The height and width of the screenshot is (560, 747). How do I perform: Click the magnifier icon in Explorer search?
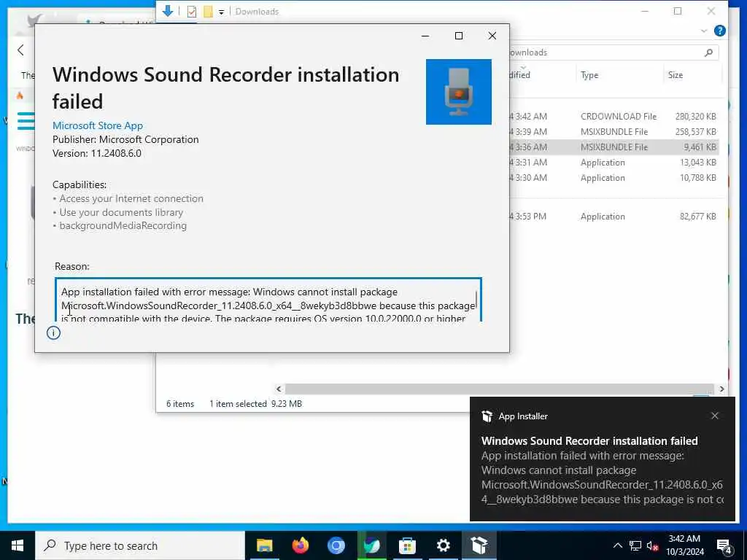708,52
